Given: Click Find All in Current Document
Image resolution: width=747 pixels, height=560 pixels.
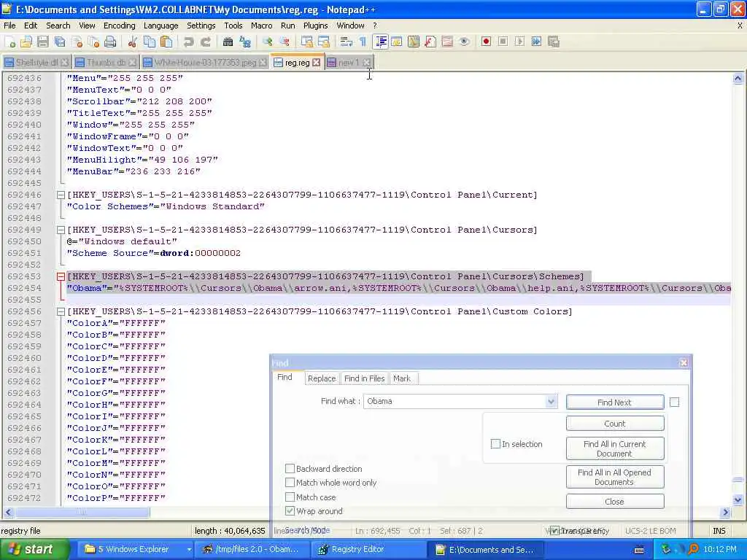Looking at the screenshot, I should [x=614, y=448].
